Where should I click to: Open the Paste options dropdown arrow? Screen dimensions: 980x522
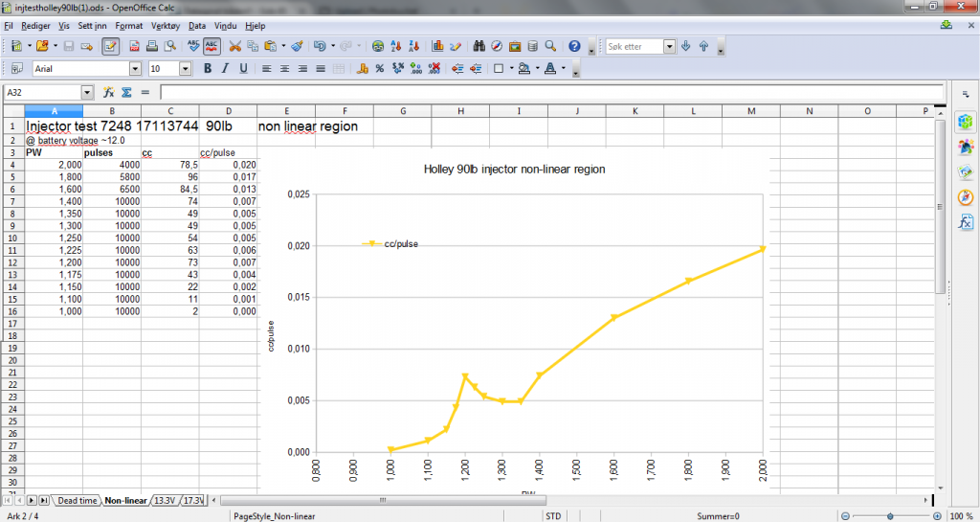pyautogui.click(x=283, y=46)
